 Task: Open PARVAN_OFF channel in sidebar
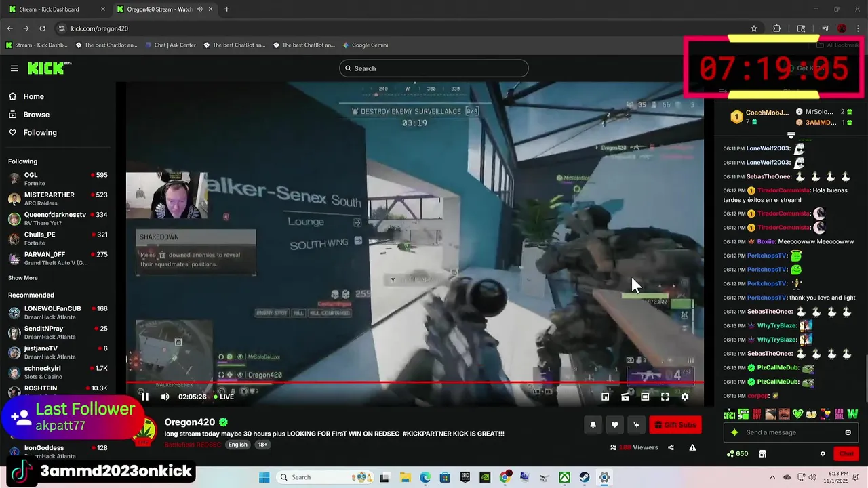(x=58, y=258)
